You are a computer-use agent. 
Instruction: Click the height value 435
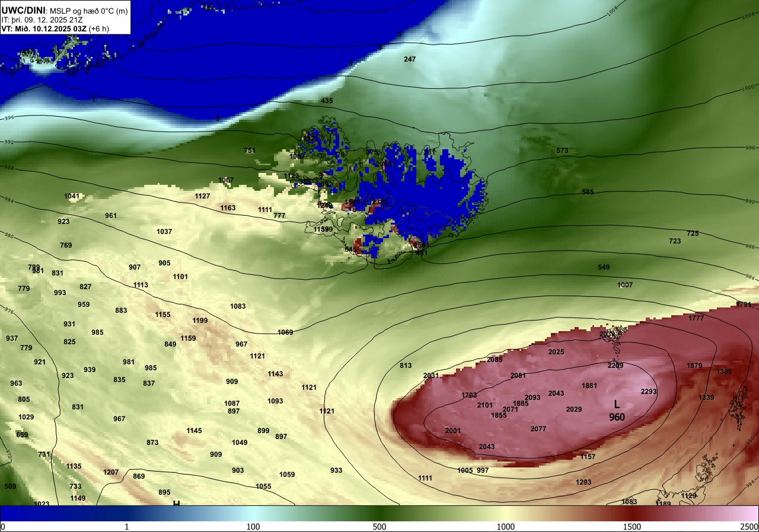click(327, 101)
